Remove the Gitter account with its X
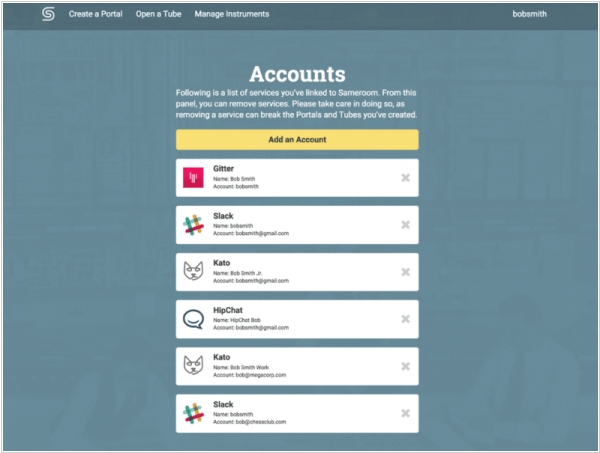Viewport: 600px width, 453px height. coord(406,178)
